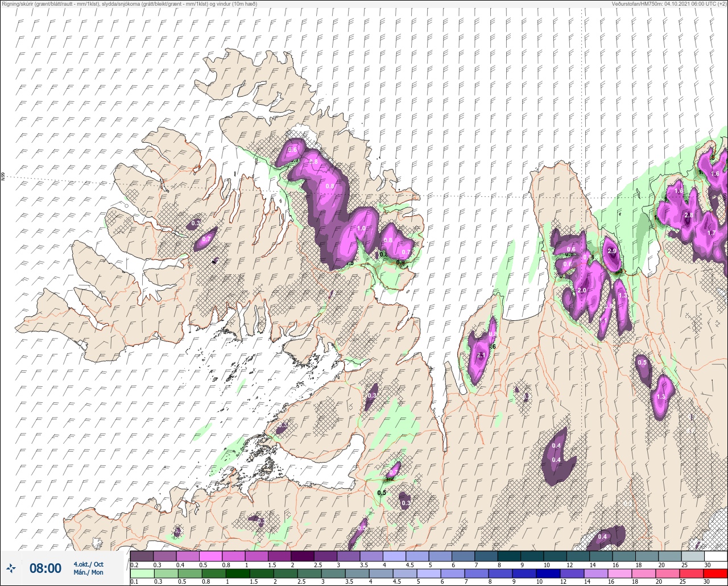
Task: Click the map title starting with Rigning/skúrir
Action: click(x=129, y=4)
